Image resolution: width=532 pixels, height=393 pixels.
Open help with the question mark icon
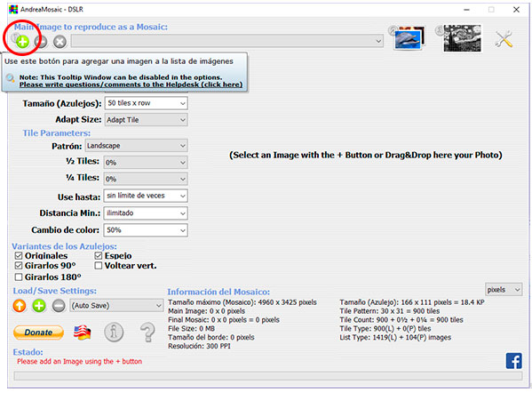(x=147, y=332)
